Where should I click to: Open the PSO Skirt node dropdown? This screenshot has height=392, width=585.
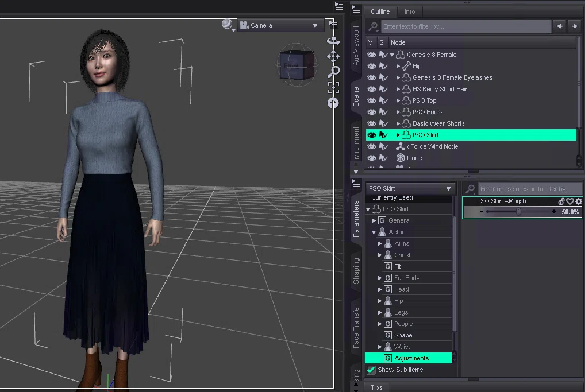point(410,188)
